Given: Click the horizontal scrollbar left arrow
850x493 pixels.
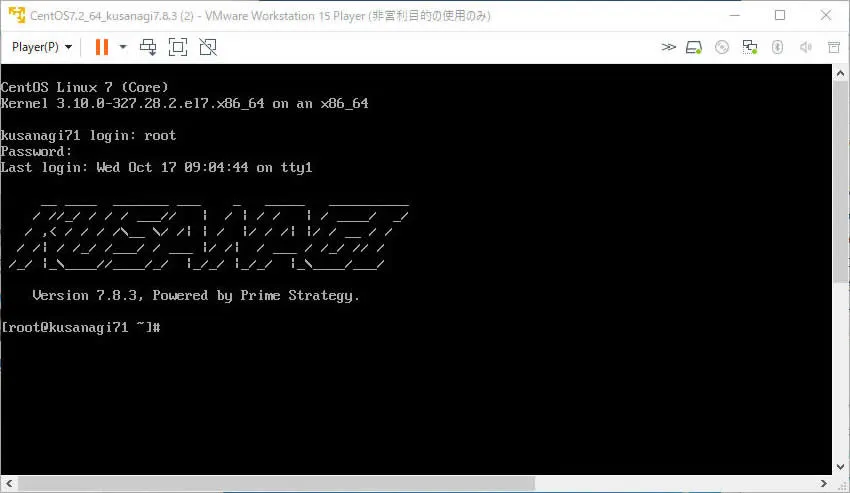Looking at the screenshot, I should tap(8, 484).
